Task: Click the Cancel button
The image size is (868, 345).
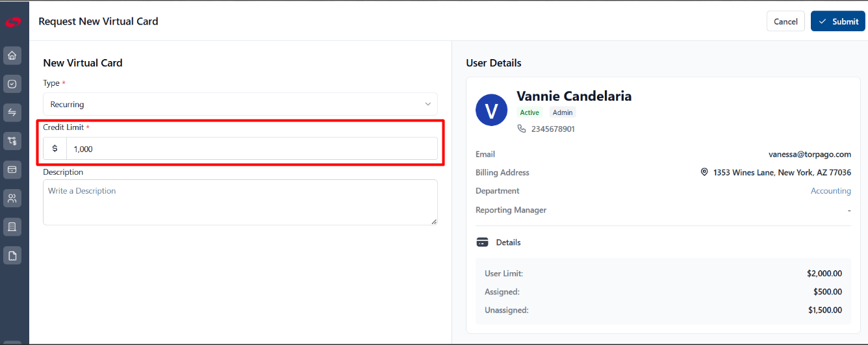Action: point(785,21)
